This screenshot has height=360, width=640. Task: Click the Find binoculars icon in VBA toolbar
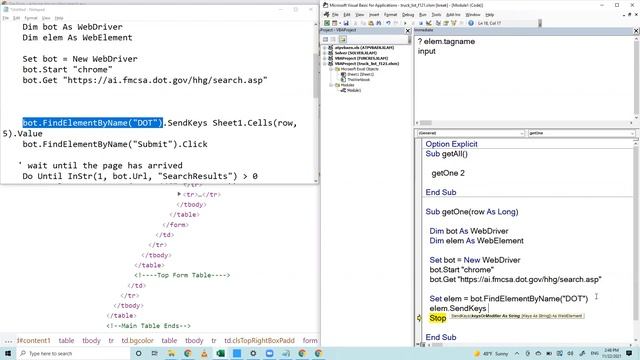pyautogui.click(x=379, y=23)
